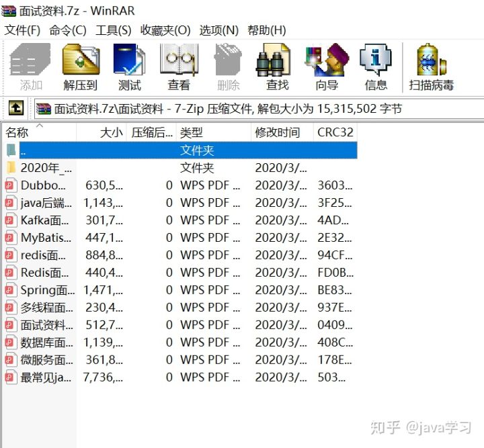Open the Find (查找) binoculars tool

[x=274, y=59]
